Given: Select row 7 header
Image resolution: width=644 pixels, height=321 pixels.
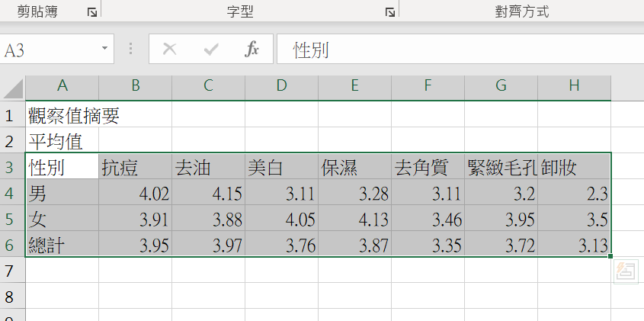Looking at the screenshot, I should click(x=11, y=271).
